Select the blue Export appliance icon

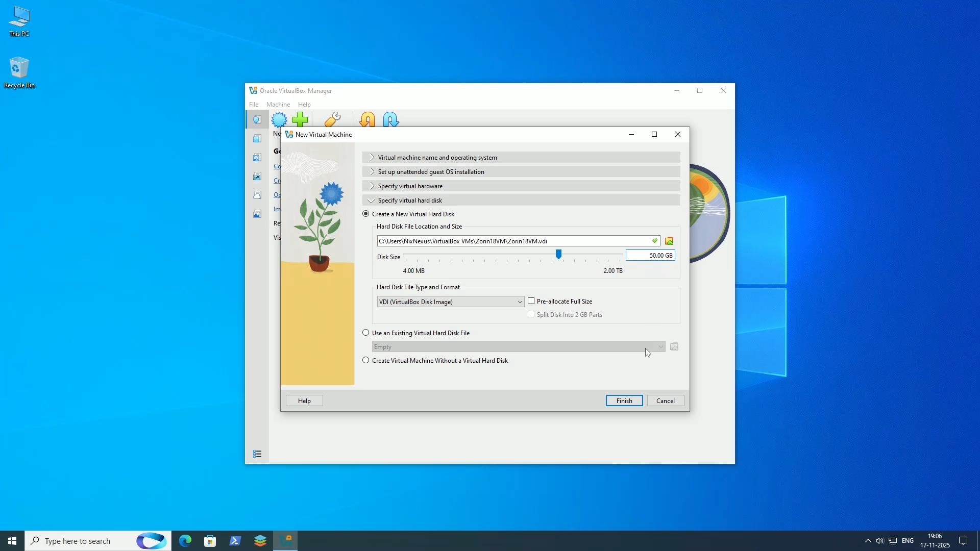click(x=389, y=119)
